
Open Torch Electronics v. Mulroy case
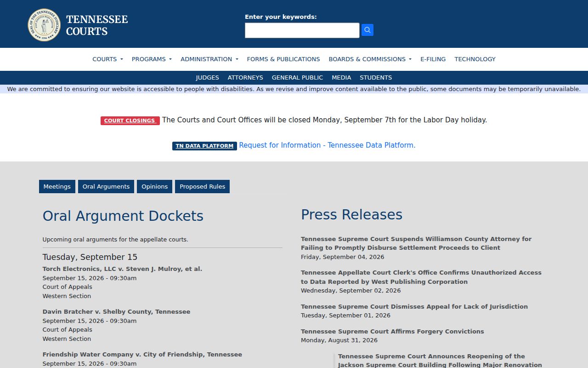pyautogui.click(x=122, y=269)
